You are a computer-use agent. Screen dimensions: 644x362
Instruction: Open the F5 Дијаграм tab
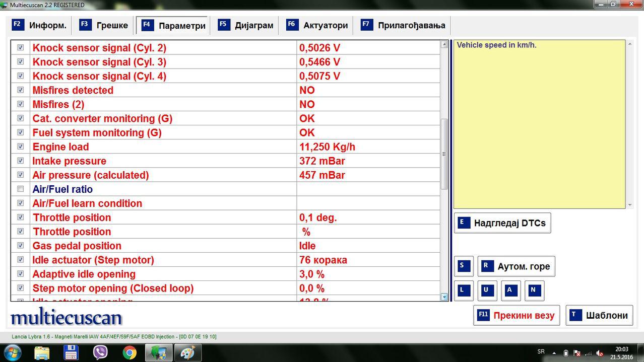pos(246,25)
